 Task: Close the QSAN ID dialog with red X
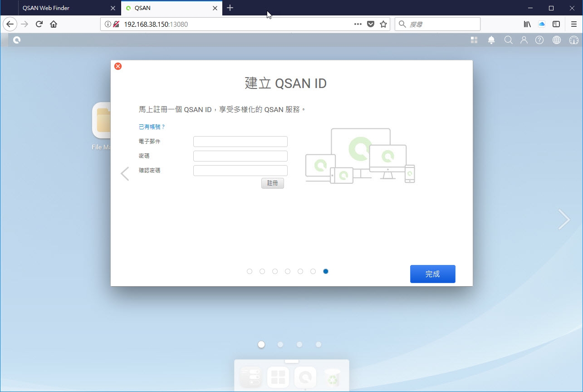click(118, 66)
